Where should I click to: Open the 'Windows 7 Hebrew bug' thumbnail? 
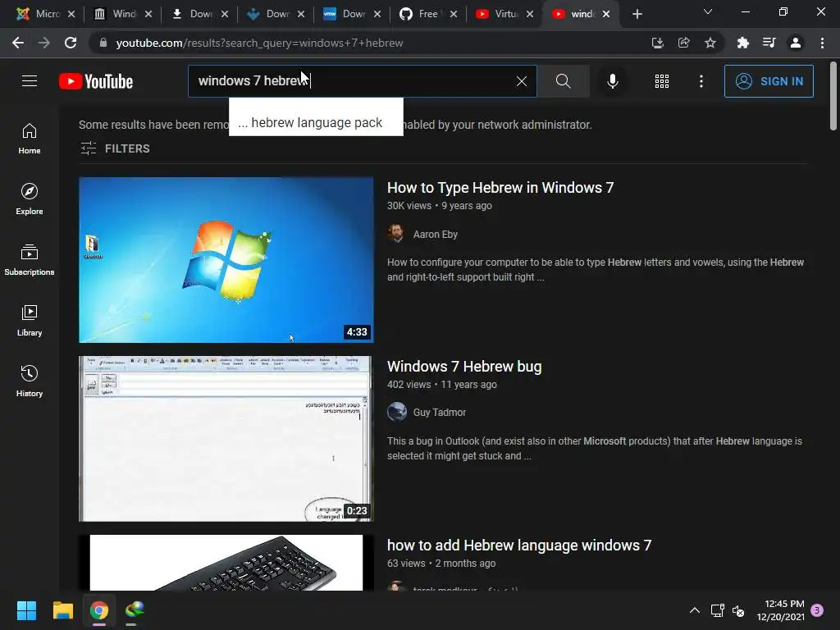[226, 439]
